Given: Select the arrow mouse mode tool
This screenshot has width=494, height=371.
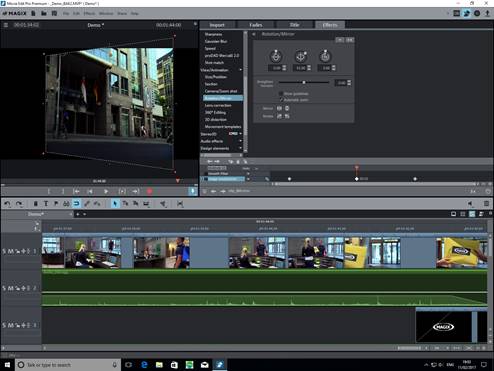Looking at the screenshot, I should [115, 203].
